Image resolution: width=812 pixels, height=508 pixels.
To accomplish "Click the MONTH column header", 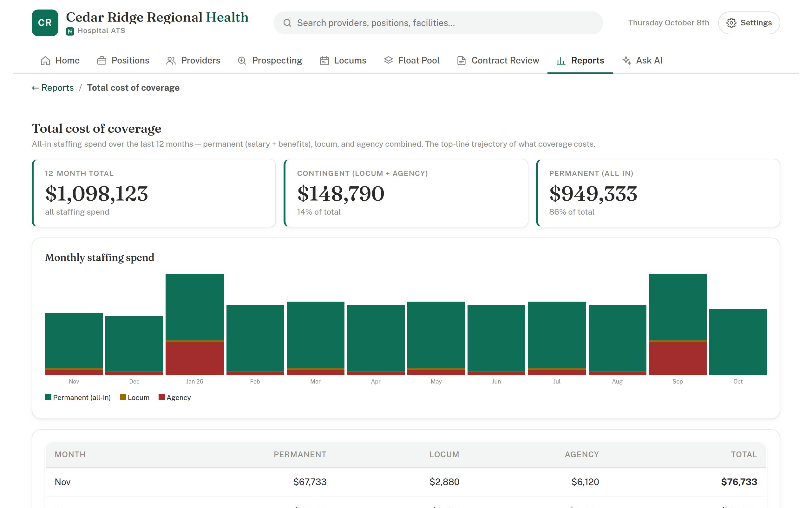I will (x=70, y=454).
